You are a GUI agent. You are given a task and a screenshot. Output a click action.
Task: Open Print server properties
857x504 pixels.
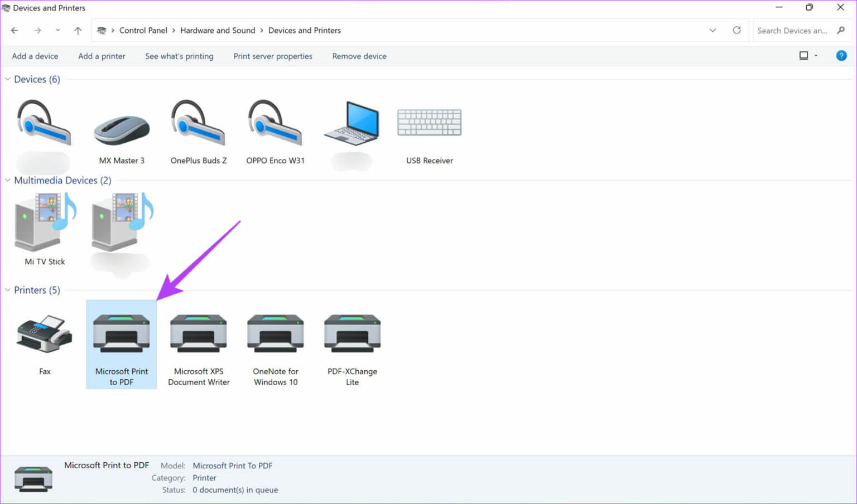[x=273, y=56]
